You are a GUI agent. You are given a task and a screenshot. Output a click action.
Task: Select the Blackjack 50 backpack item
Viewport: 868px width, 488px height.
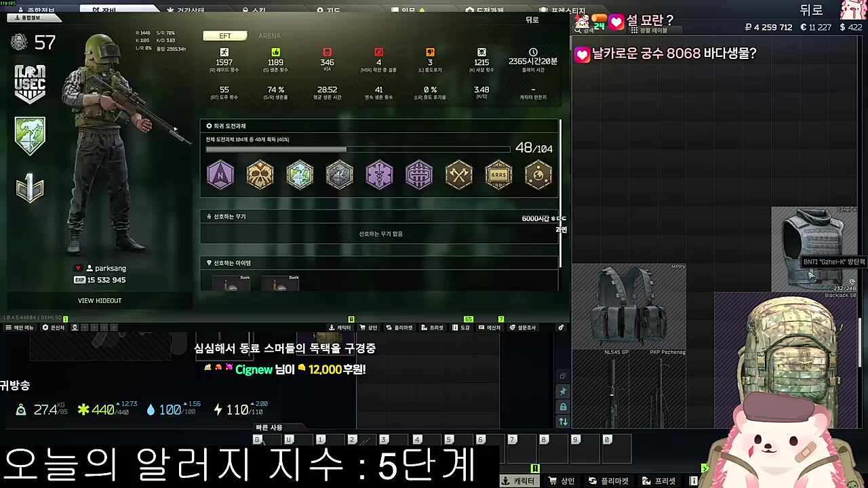click(786, 360)
